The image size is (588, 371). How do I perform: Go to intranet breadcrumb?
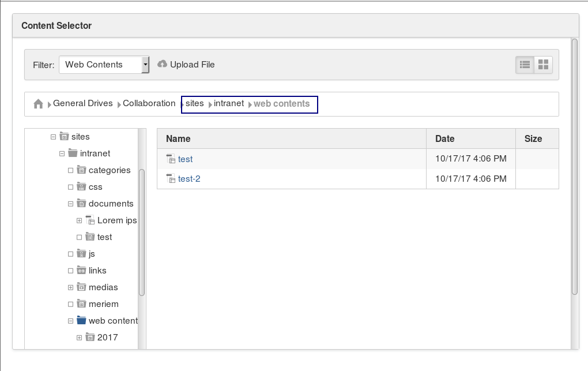point(229,103)
